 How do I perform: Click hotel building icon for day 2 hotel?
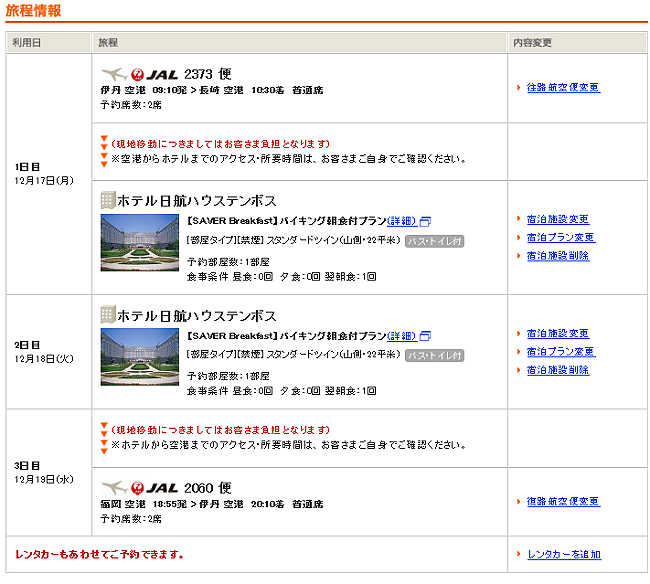tap(108, 315)
